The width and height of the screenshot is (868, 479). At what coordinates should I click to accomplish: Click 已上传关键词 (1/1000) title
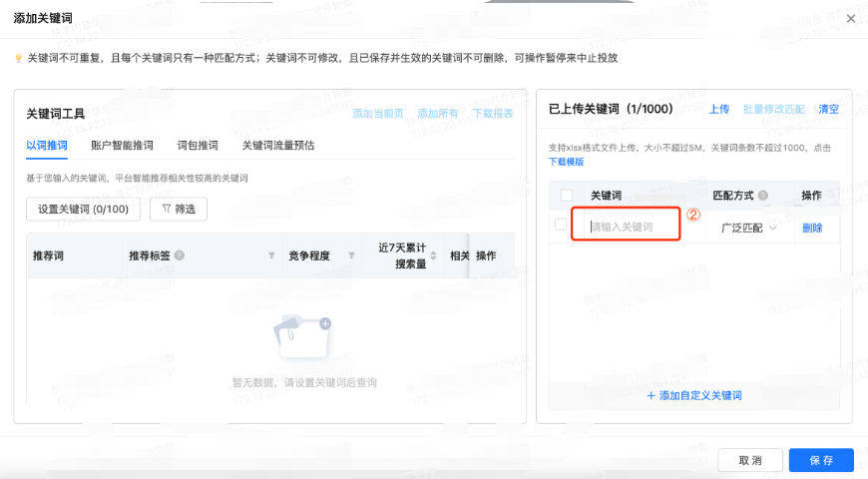611,109
